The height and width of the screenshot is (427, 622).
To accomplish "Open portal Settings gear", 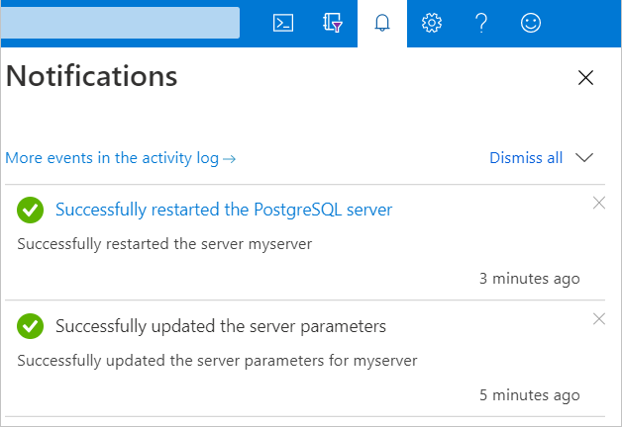I will tap(432, 23).
